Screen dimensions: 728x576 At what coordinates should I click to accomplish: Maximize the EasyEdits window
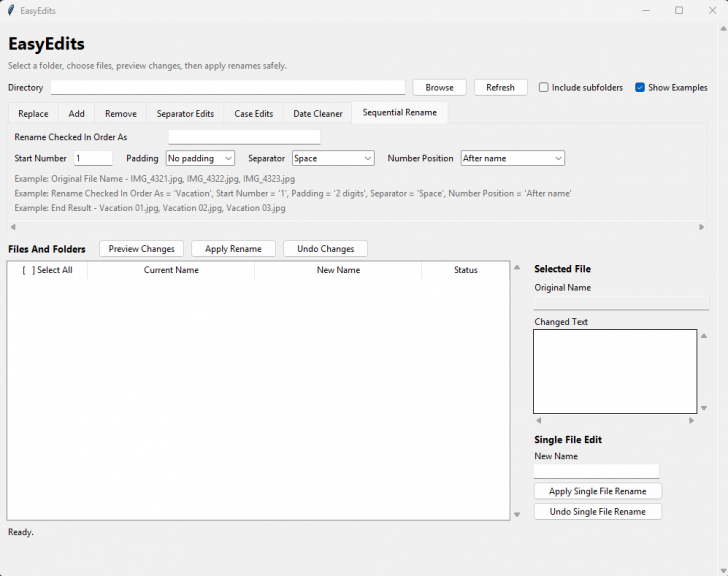tap(679, 10)
